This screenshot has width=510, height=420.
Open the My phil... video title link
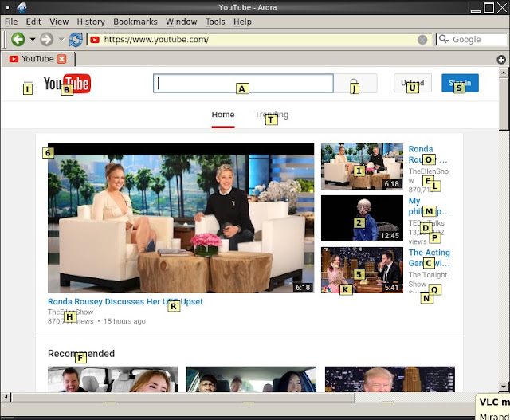tap(429, 206)
